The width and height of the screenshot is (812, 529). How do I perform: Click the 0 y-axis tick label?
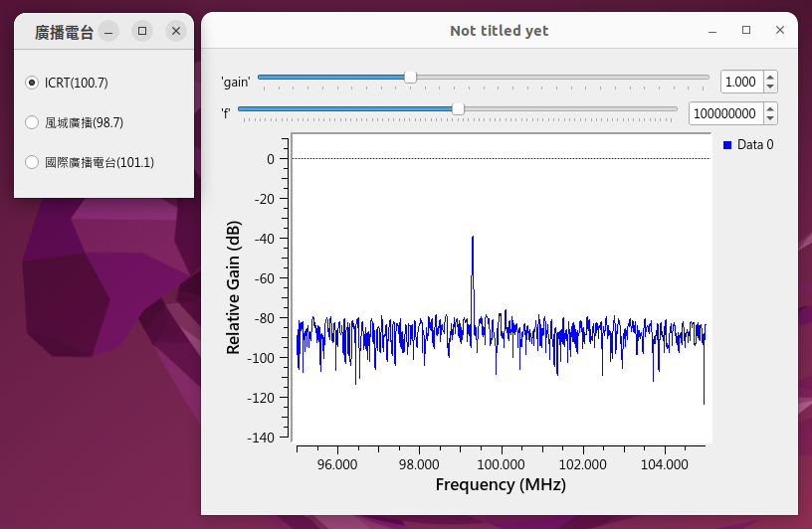point(271,159)
